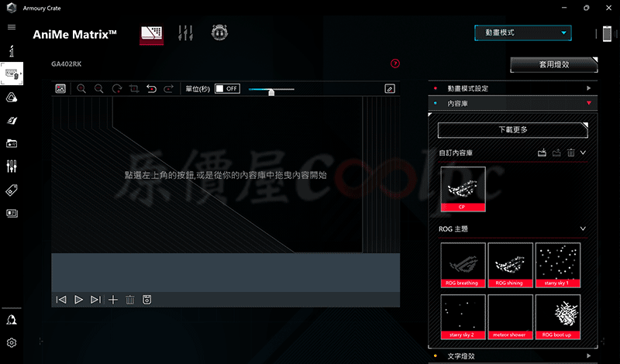
Task: Open Featured deals tag icon in sidebar
Action: pos(12,190)
